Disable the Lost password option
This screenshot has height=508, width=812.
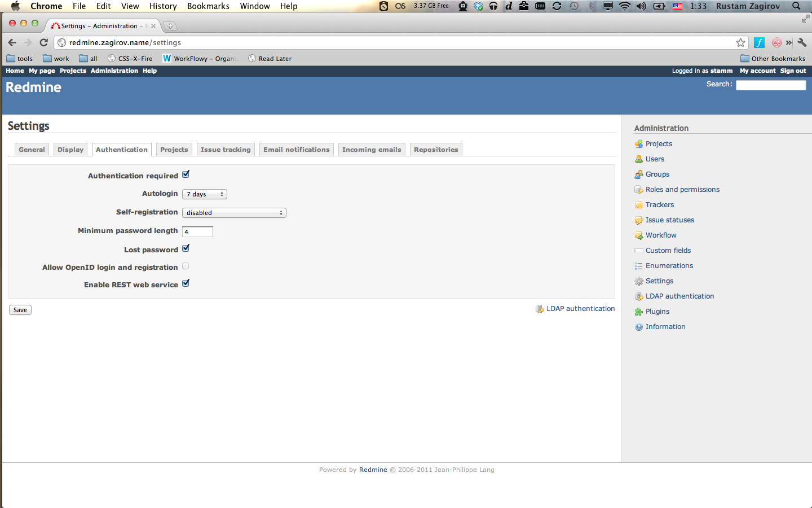pos(186,248)
